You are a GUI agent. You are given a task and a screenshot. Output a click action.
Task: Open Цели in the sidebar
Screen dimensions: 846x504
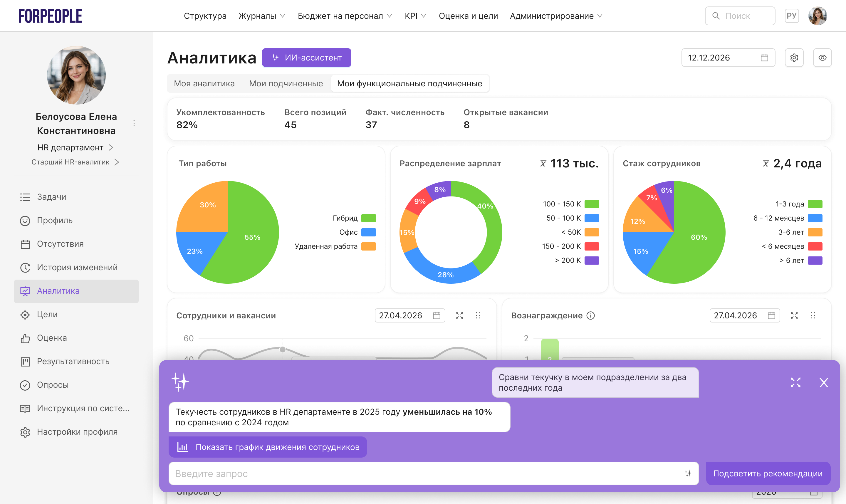(47, 315)
